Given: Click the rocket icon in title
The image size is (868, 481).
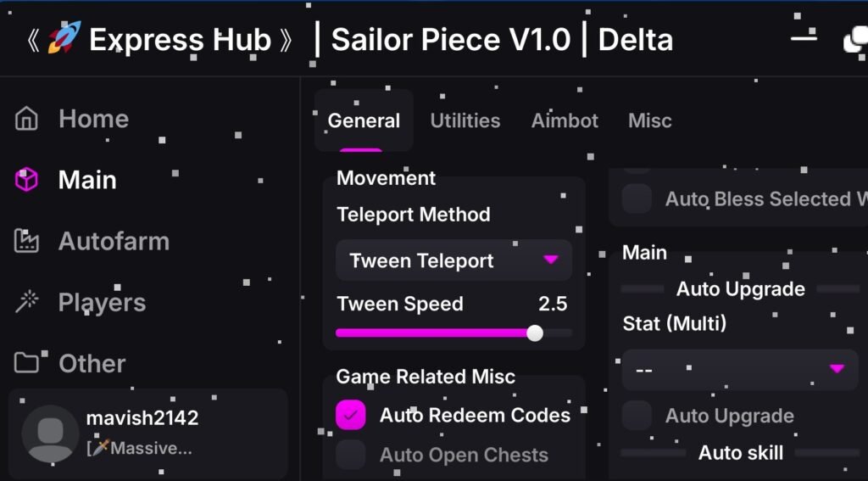Looking at the screenshot, I should [64, 40].
